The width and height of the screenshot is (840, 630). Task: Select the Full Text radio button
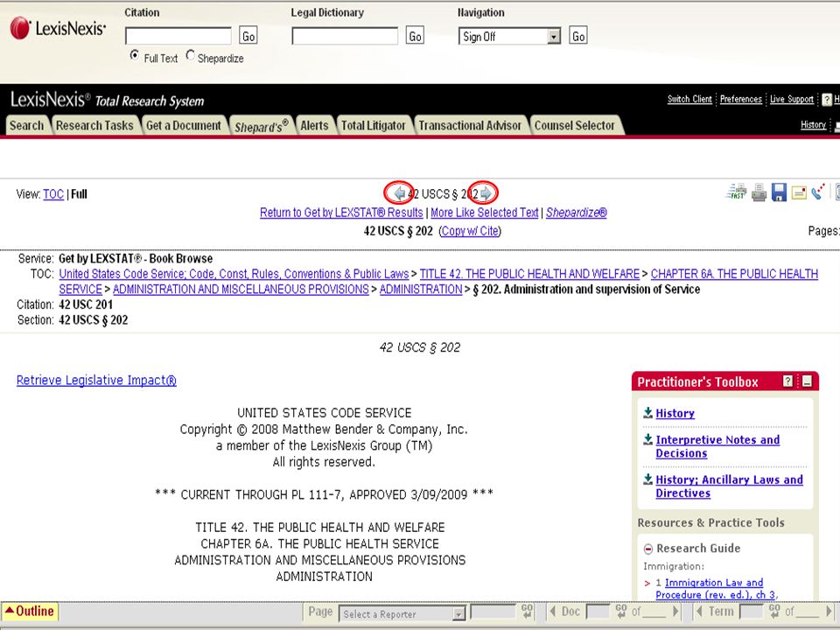pyautogui.click(x=135, y=55)
